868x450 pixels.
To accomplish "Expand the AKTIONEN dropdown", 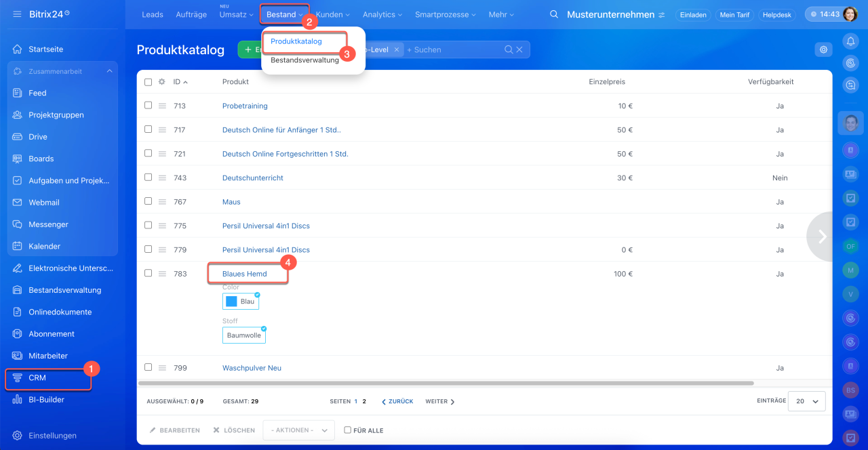I will (298, 430).
